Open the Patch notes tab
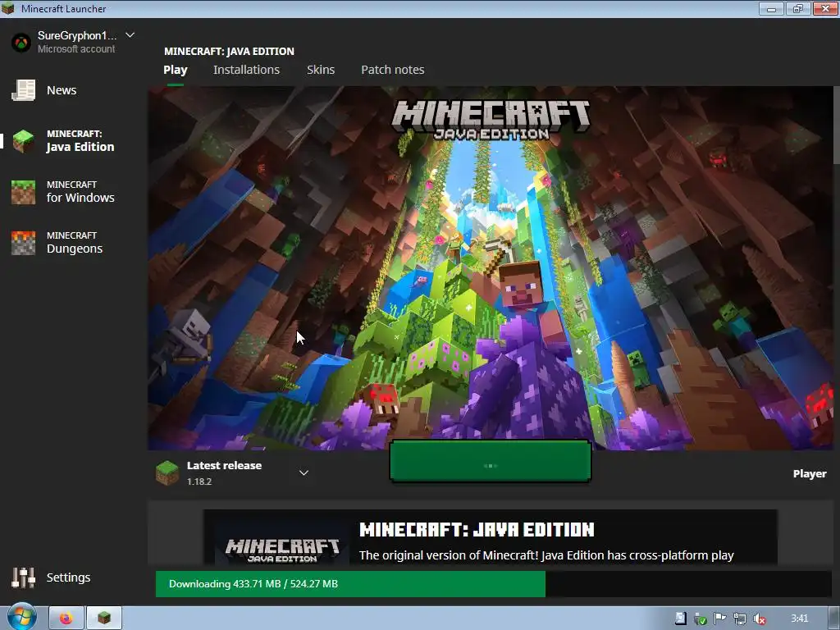This screenshot has width=840, height=630. point(393,70)
